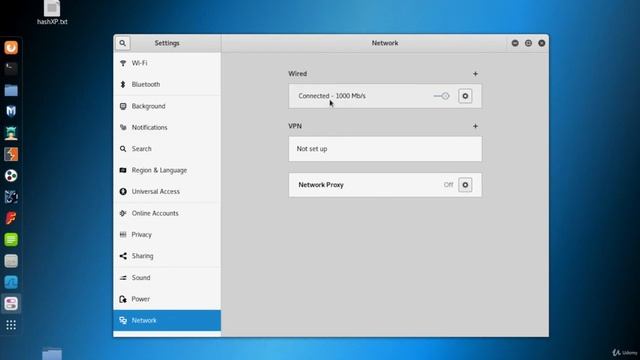640x360 pixels.
Task: Launch the orange browser in dock
Action: 11,48
